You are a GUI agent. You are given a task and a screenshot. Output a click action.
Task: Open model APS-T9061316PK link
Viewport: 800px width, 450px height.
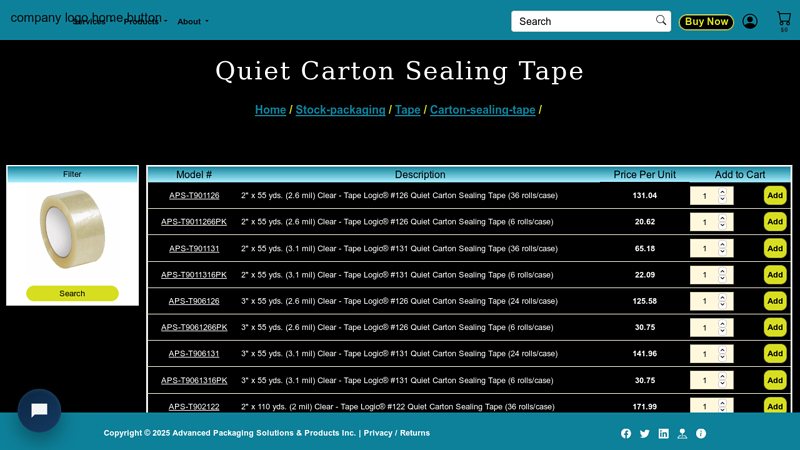pyautogui.click(x=194, y=381)
